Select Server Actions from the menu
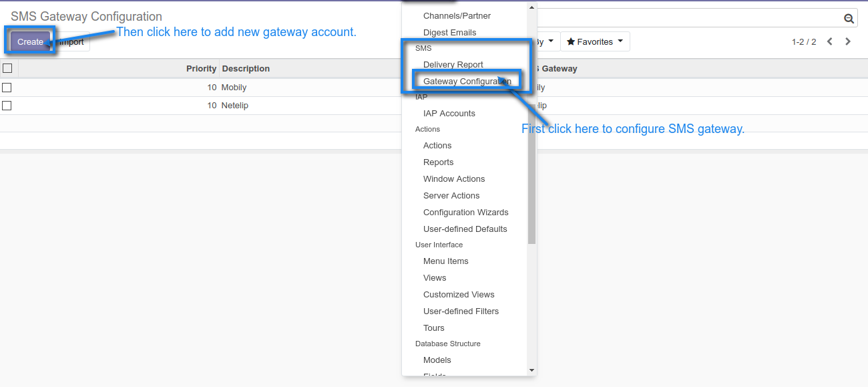868x387 pixels. (451, 196)
